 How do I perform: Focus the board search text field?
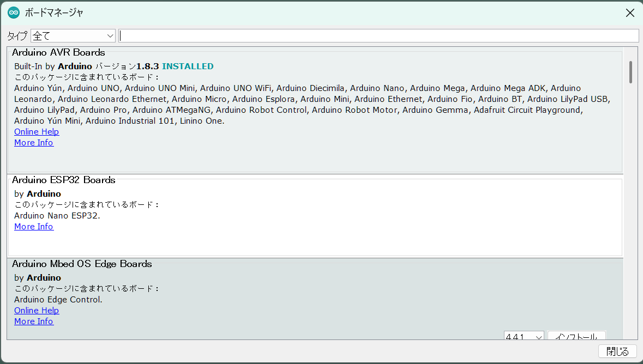378,36
